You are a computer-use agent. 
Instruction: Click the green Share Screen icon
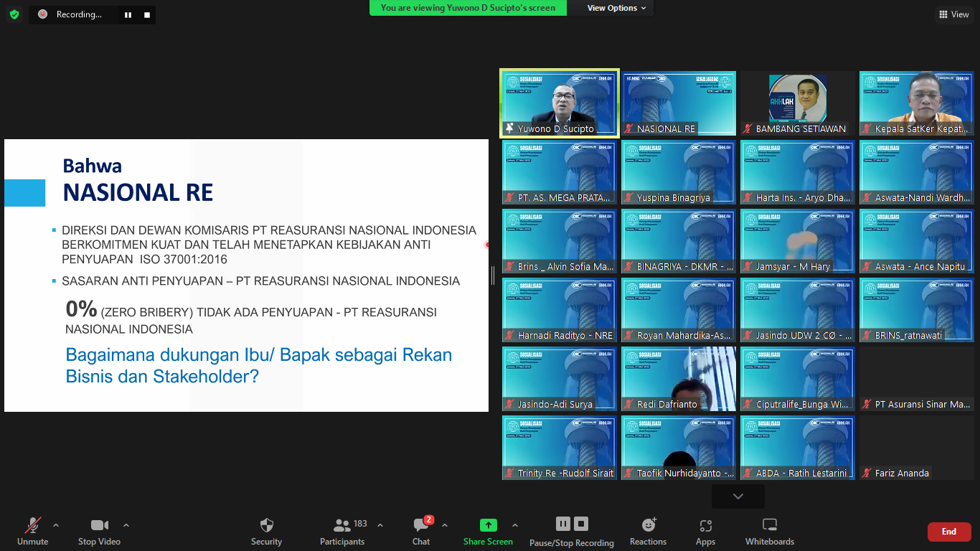[x=488, y=525]
